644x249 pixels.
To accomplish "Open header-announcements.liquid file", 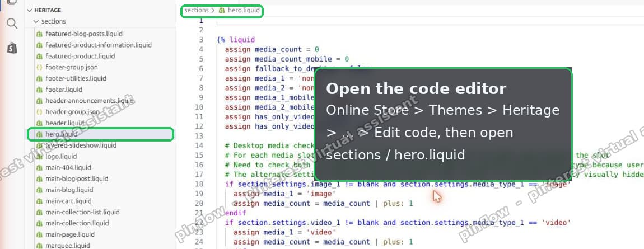I will point(90,101).
